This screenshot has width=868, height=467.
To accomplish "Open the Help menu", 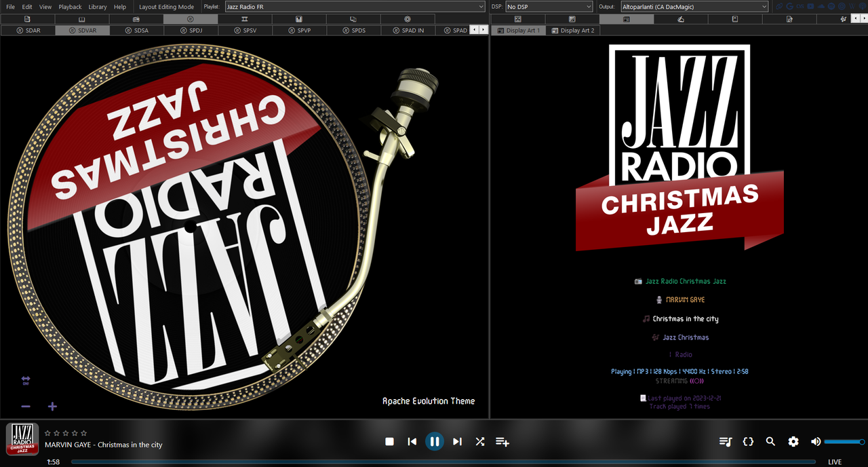I will (x=120, y=7).
